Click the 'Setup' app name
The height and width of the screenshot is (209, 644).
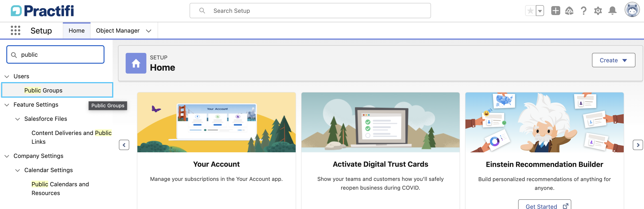(41, 31)
